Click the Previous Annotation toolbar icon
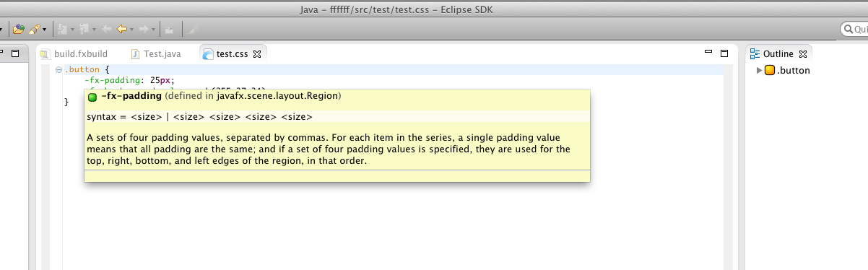The image size is (868, 270). pos(84,29)
